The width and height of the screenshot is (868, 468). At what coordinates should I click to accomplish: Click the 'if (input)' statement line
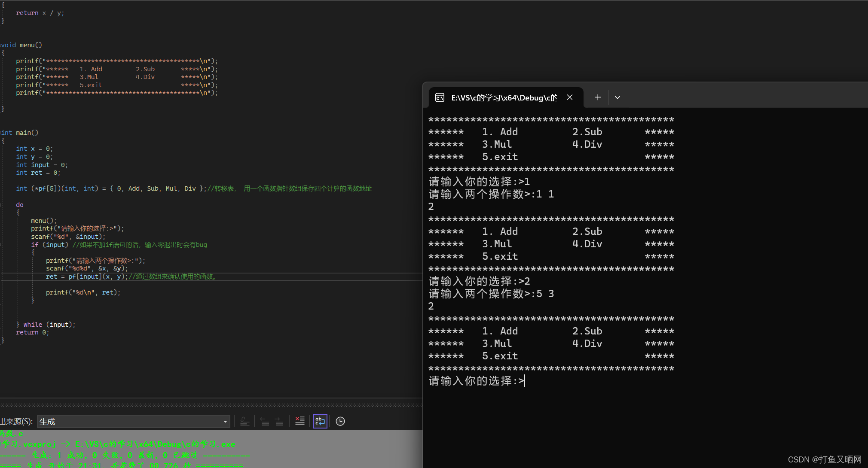[49, 245]
